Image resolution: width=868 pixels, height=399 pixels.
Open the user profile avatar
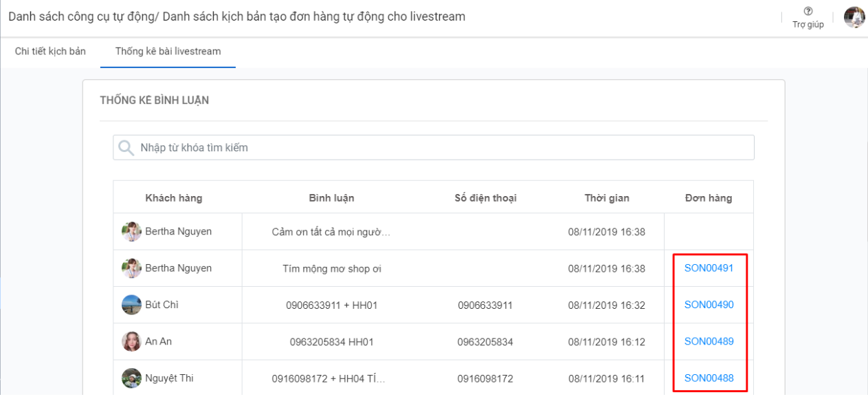pos(854,17)
